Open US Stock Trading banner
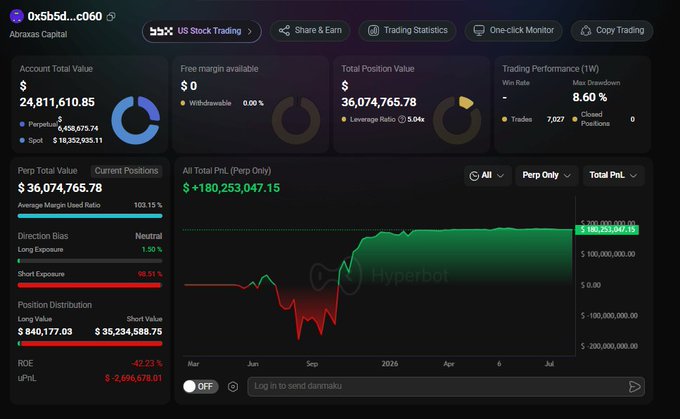The image size is (680, 419). click(x=202, y=31)
